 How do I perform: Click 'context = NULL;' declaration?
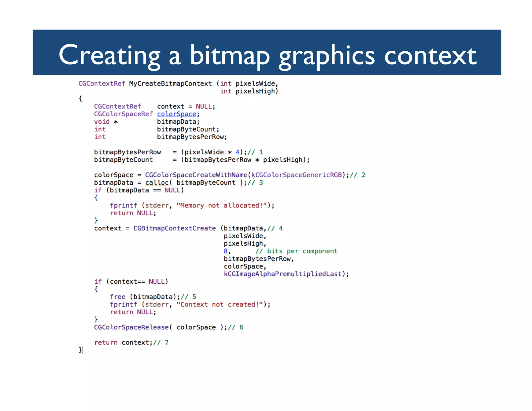tap(186, 107)
